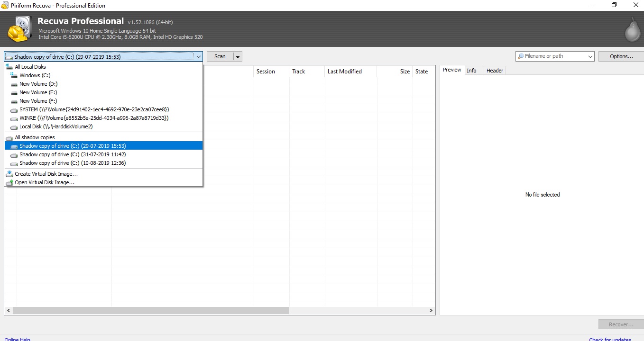
Task: Open the Scan button dropdown arrow
Action: click(x=238, y=57)
